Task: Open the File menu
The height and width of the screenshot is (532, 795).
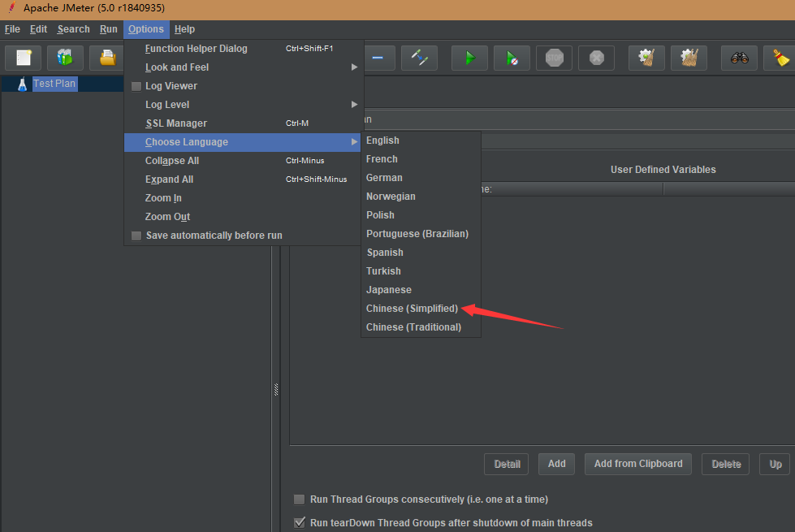Action: pyautogui.click(x=12, y=29)
